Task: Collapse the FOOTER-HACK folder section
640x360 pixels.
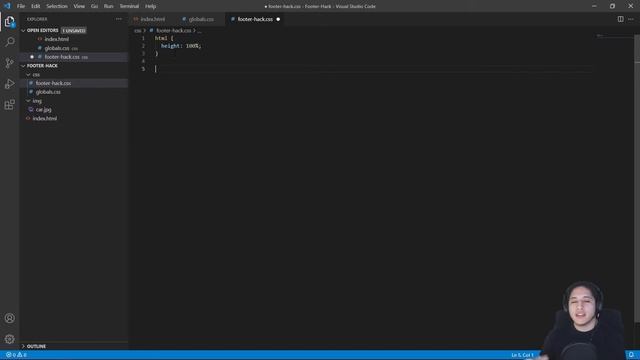Action: (23, 66)
